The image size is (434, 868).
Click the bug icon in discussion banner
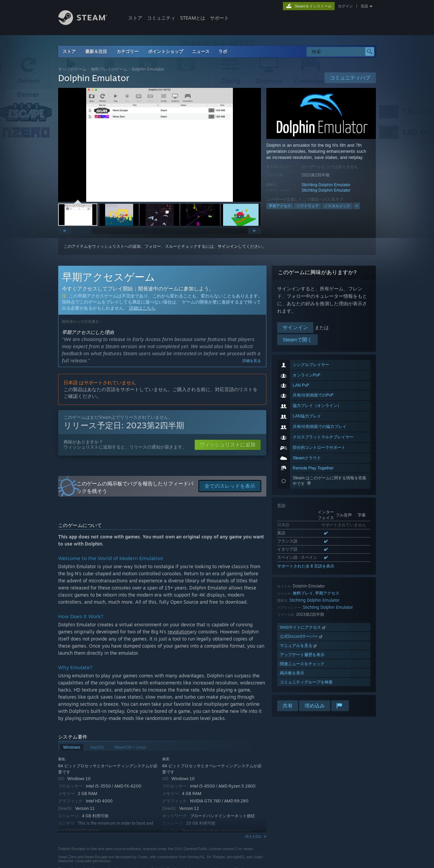tap(68, 486)
